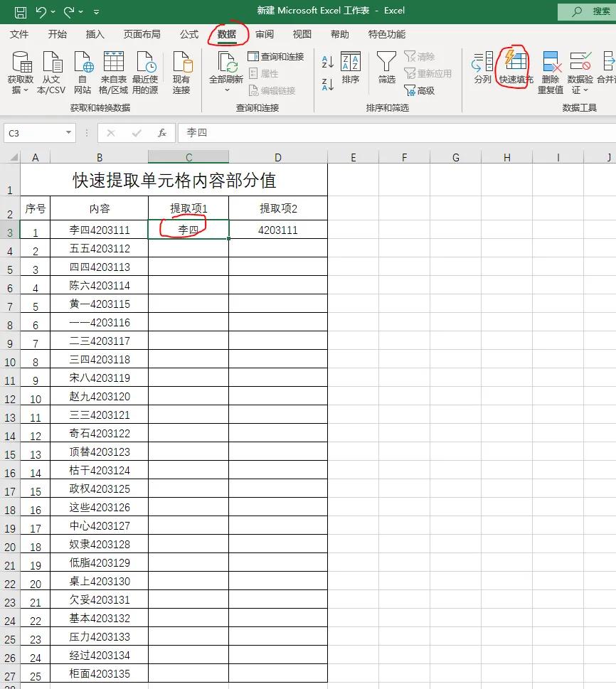This screenshot has height=689, width=616.
Task: Switch to the Insert (插入) tab
Action: click(95, 34)
